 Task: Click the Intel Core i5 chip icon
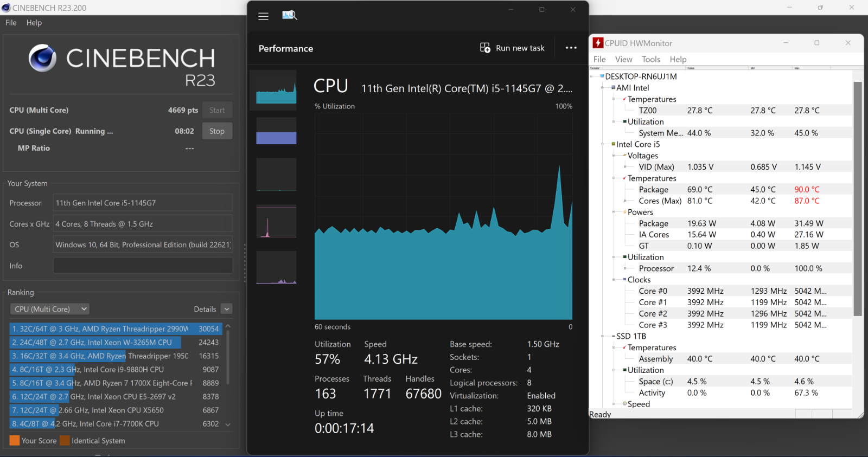point(613,144)
